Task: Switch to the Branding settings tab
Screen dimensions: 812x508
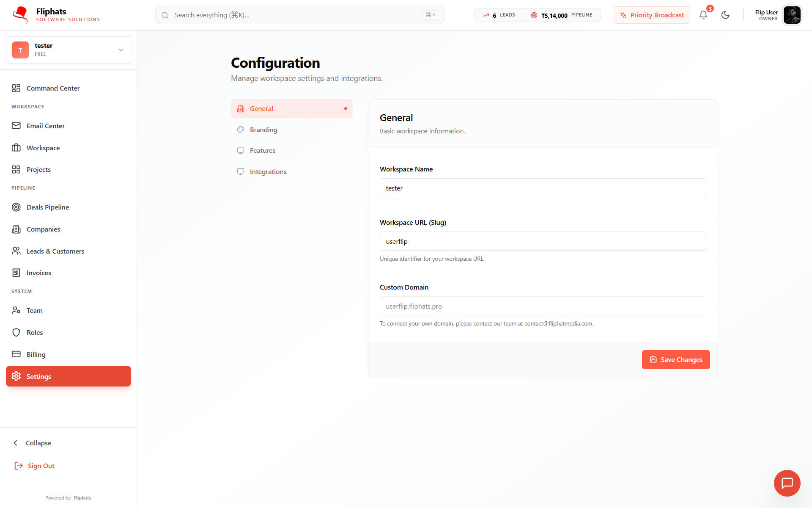Action: point(263,130)
